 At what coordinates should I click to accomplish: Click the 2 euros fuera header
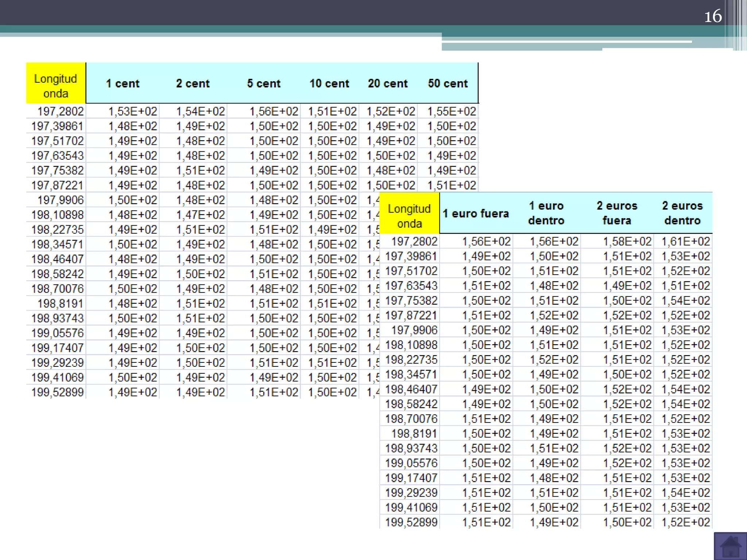[617, 213]
